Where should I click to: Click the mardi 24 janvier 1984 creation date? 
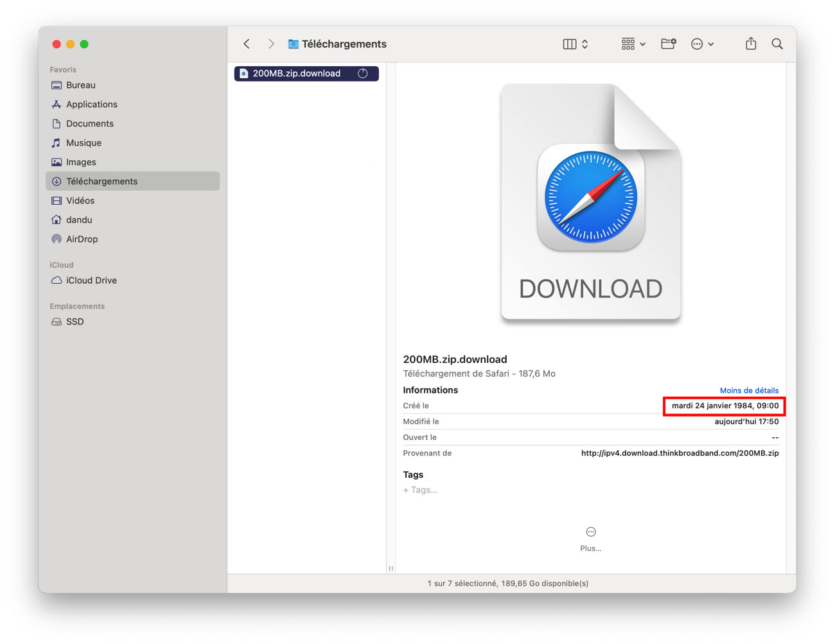(725, 406)
